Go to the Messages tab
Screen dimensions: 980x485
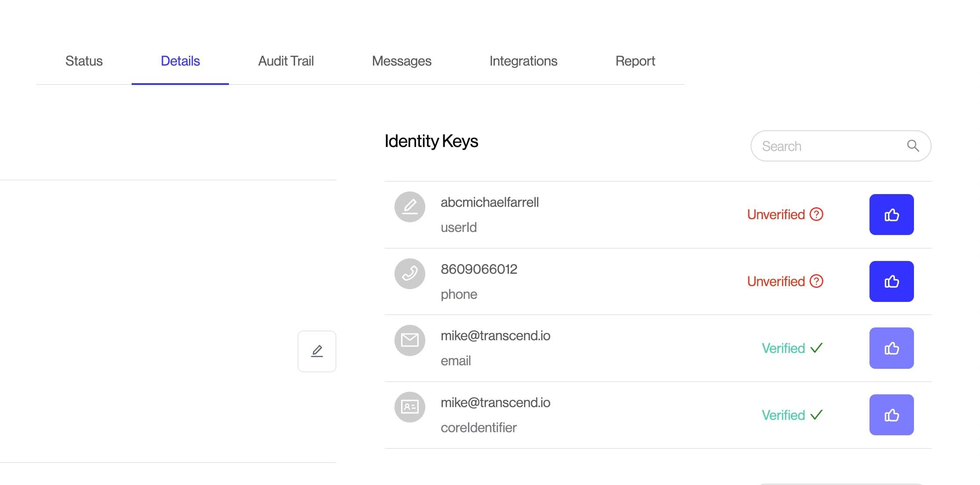[402, 61]
